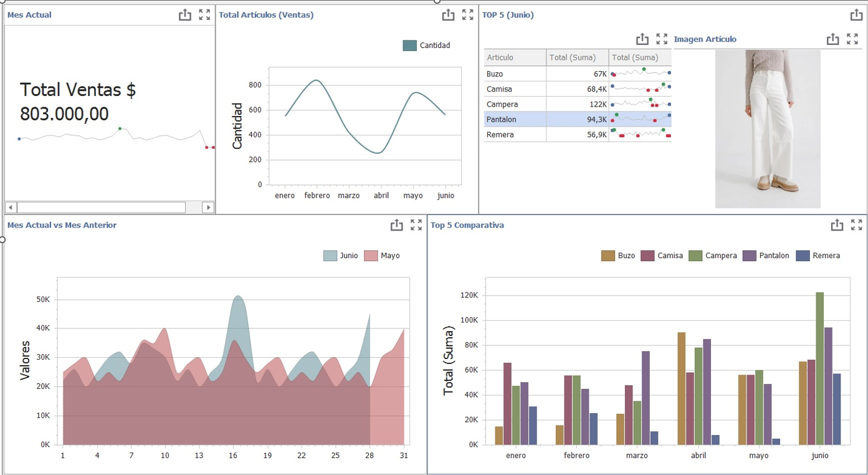Image resolution: width=868 pixels, height=475 pixels.
Task: Select the Remera row in the table
Action: click(x=578, y=135)
